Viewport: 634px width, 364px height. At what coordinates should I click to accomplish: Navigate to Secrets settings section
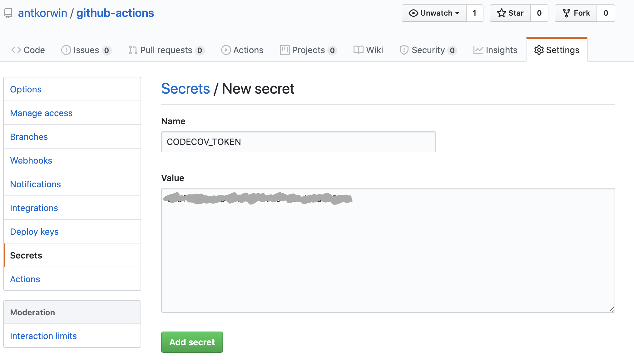coord(26,255)
